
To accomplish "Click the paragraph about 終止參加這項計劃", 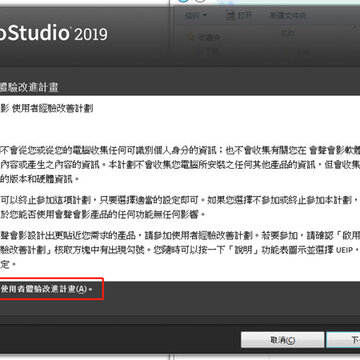I will tap(180, 207).
